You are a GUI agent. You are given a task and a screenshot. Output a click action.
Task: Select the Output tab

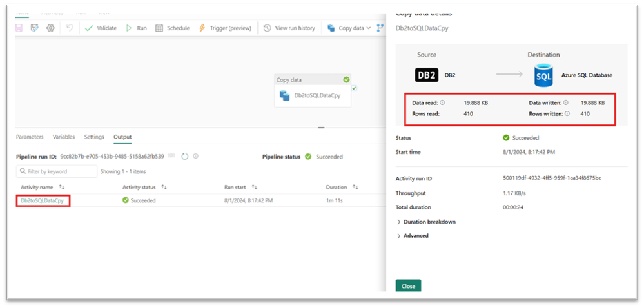[x=122, y=137]
